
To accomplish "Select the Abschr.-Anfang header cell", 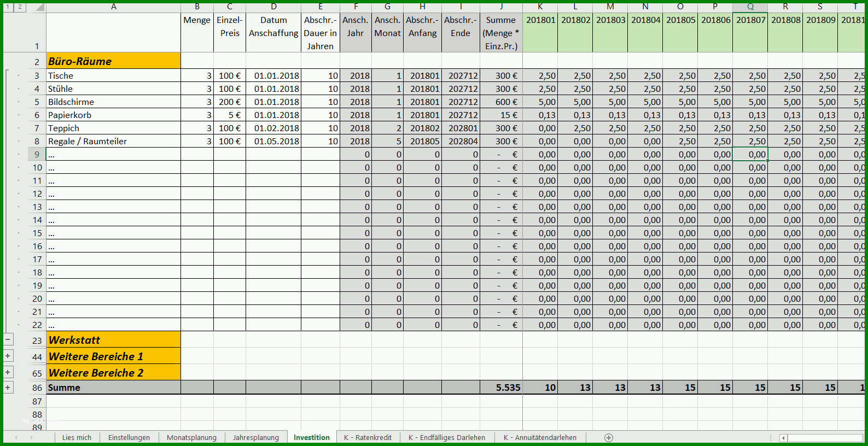I will [422, 32].
